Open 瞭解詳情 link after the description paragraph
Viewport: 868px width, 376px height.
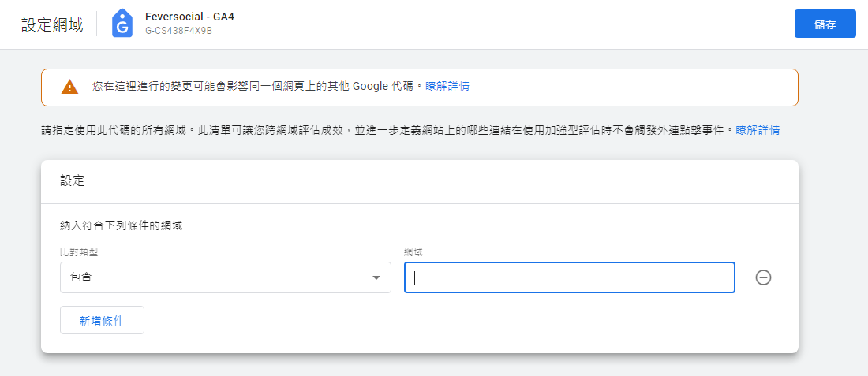758,130
